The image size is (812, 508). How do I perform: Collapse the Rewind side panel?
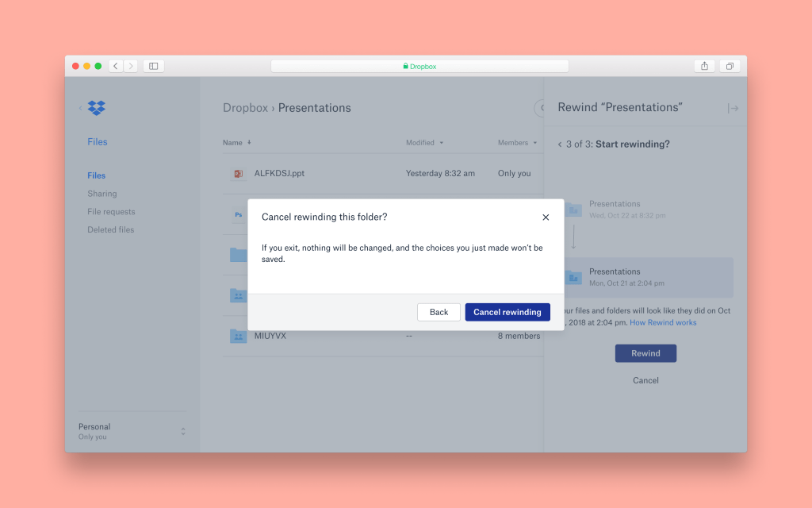(733, 108)
